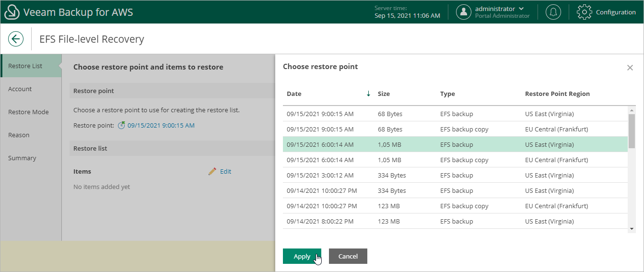Click the Restore Point Region column header
Image resolution: width=644 pixels, height=272 pixels.
(x=557, y=94)
